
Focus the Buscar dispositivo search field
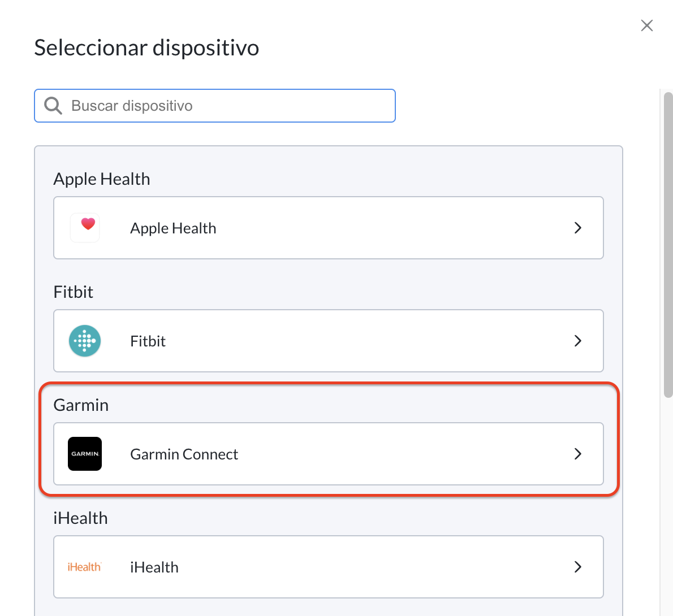214,106
